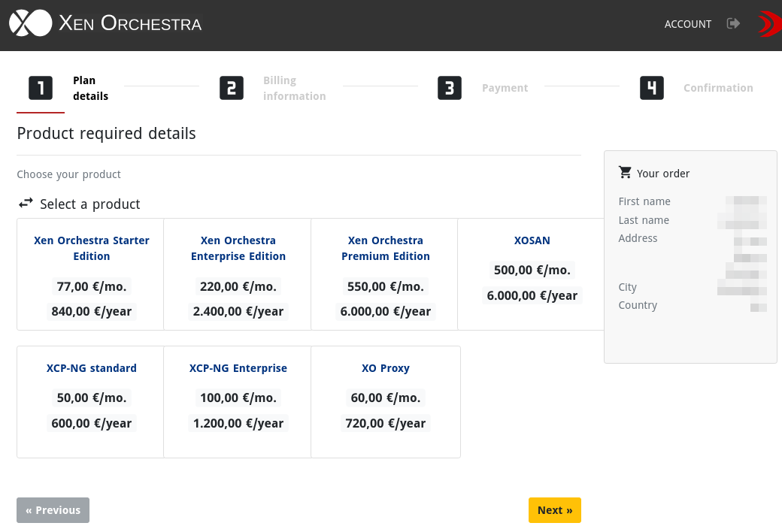Choose XCP-NG standard 600,00 €/year price
Image resolution: width=782 pixels, height=532 pixels.
(92, 423)
